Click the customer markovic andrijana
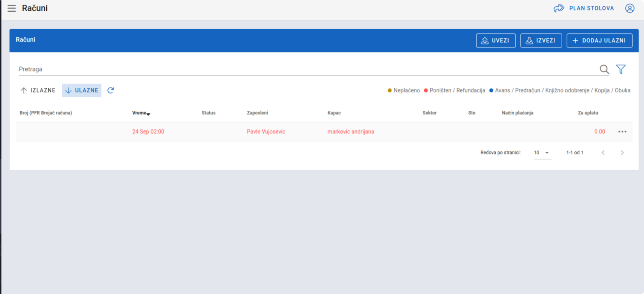Image resolution: width=644 pixels, height=294 pixels. click(x=351, y=132)
